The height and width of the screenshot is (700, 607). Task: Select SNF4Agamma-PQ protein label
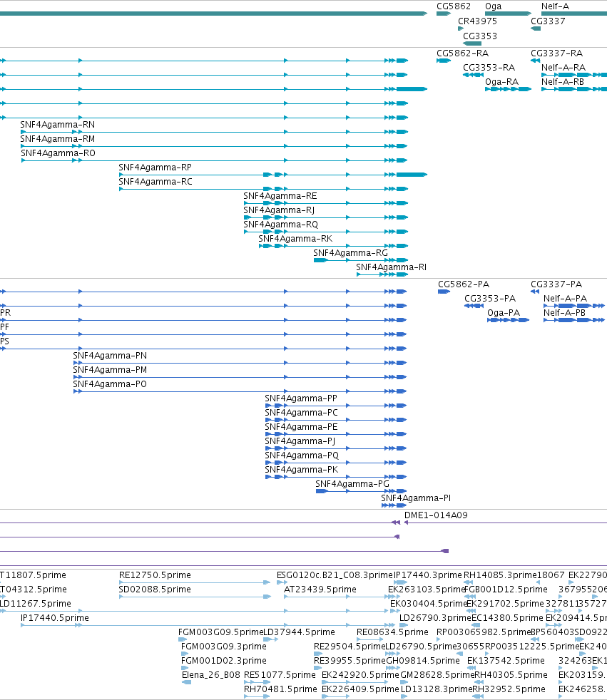pyautogui.click(x=302, y=455)
